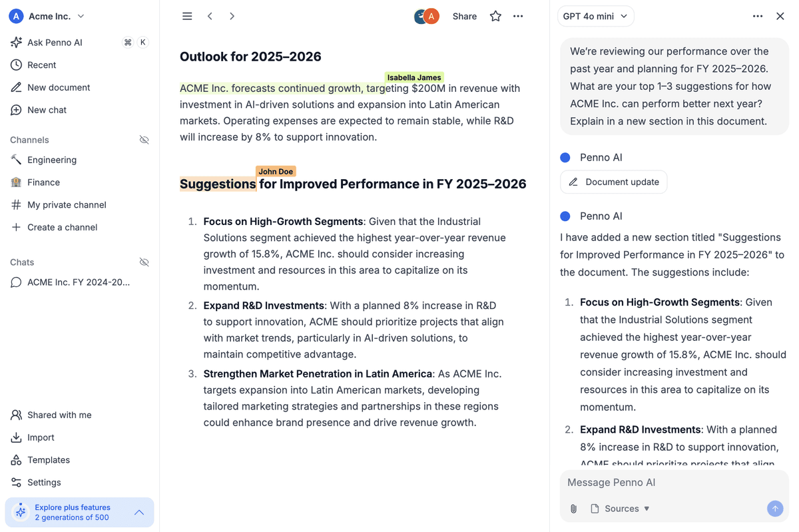Attach a file using the paperclip icon

[x=573, y=508]
